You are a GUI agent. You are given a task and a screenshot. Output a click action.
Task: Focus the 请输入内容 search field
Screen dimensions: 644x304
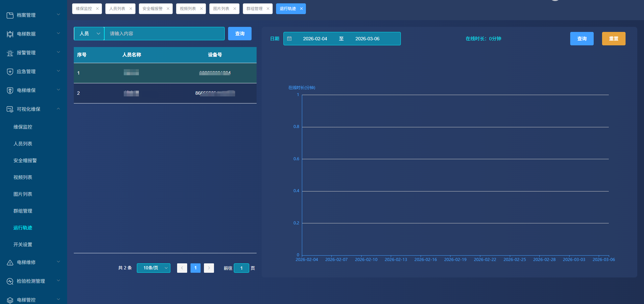(x=164, y=34)
